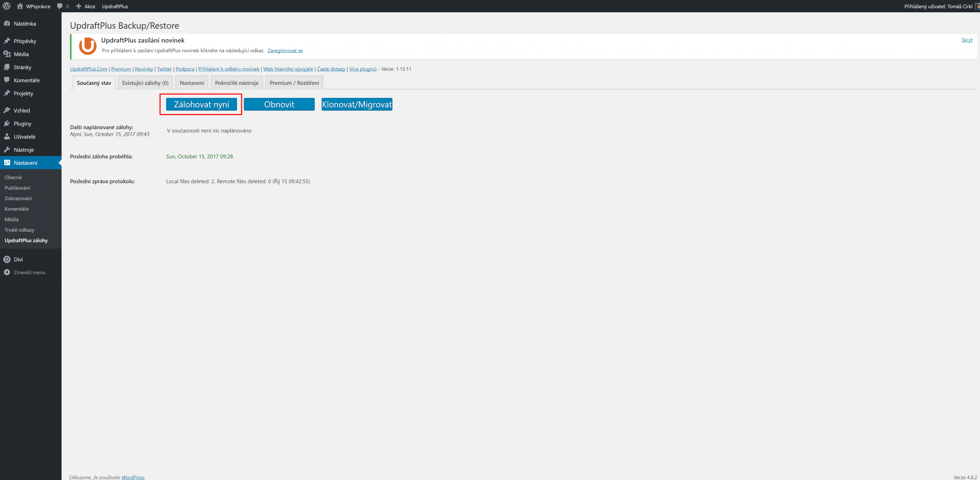Image resolution: width=980 pixels, height=480 pixels.
Task: Open the WordPress link in footer
Action: (x=133, y=477)
